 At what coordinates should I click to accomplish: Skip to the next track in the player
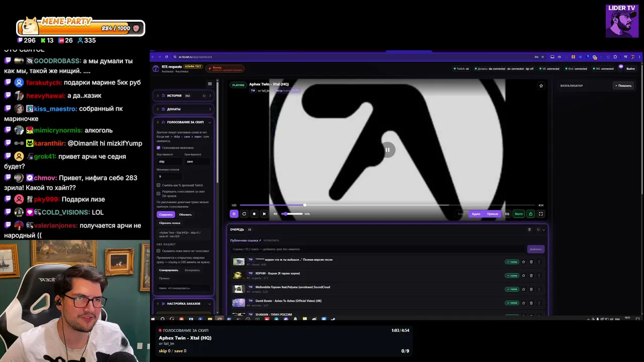pyautogui.click(x=264, y=214)
